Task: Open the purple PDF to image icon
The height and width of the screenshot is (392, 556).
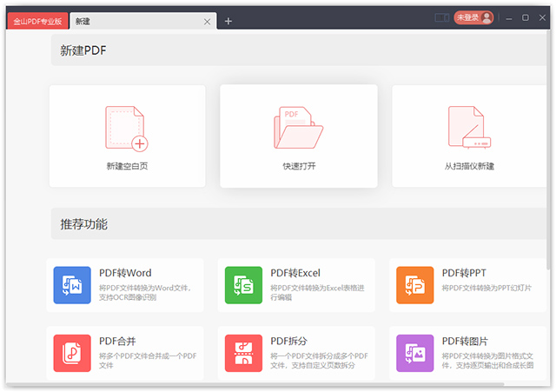Action: click(415, 354)
